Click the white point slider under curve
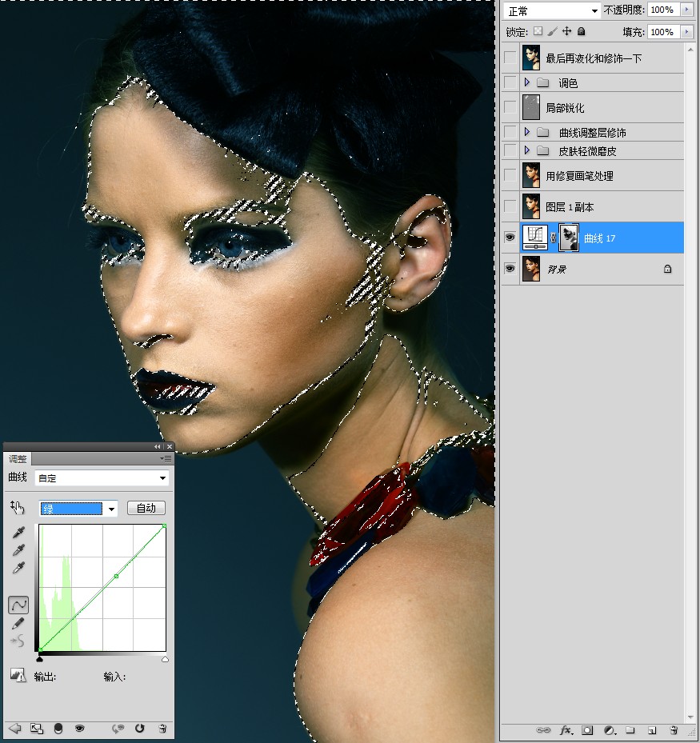Viewport: 700px width, 743px height. [x=165, y=659]
